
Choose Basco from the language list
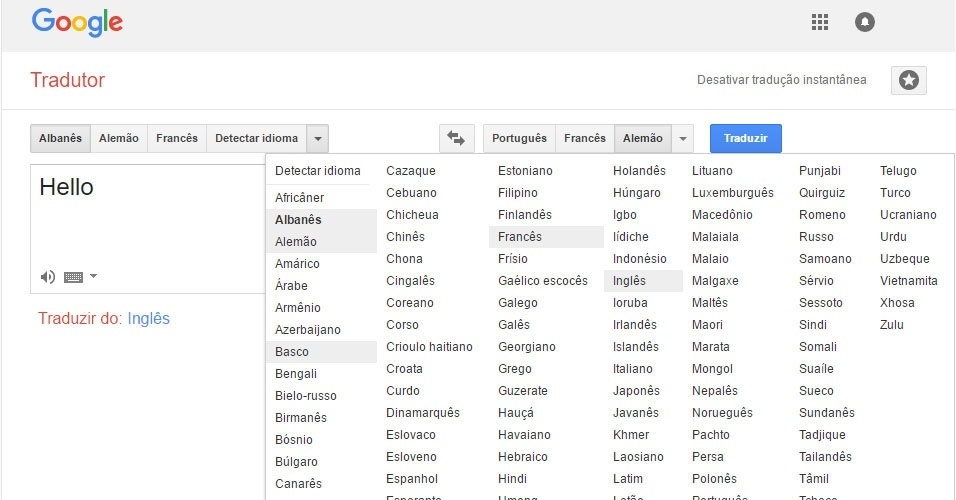(321, 352)
